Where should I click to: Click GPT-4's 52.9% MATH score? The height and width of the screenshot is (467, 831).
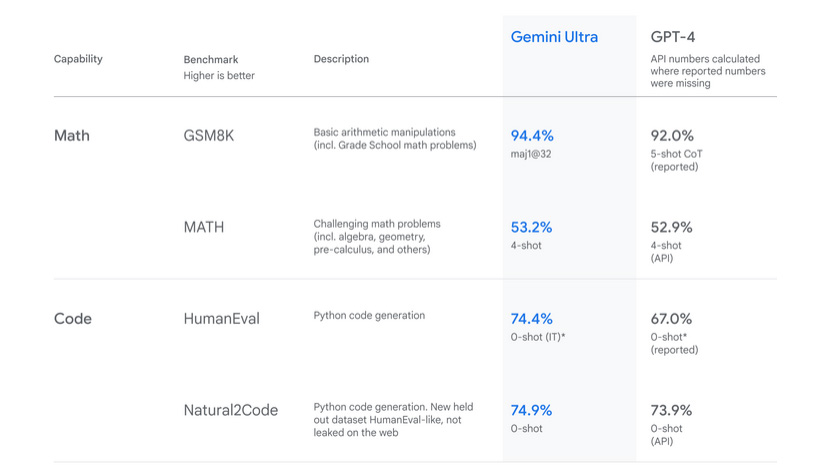[x=672, y=227]
